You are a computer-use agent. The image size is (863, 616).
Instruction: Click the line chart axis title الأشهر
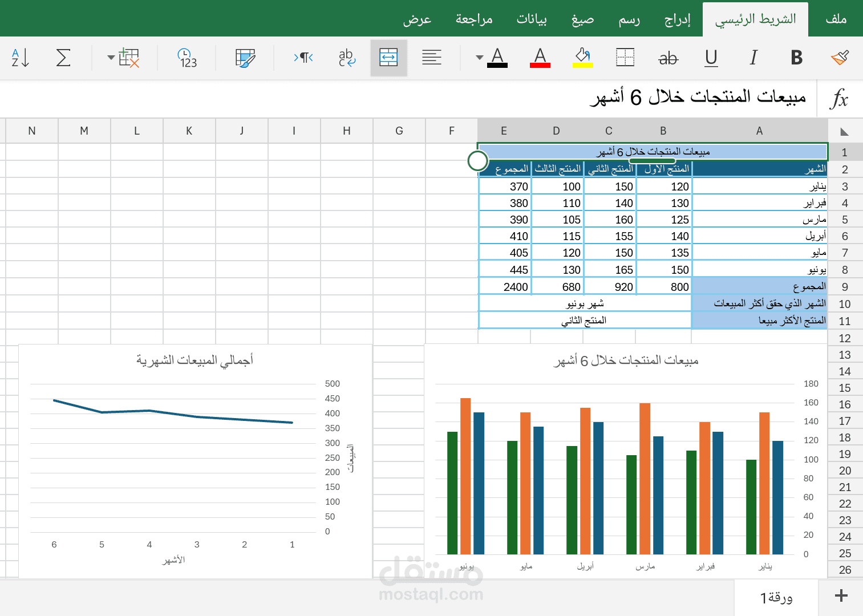coord(173,560)
